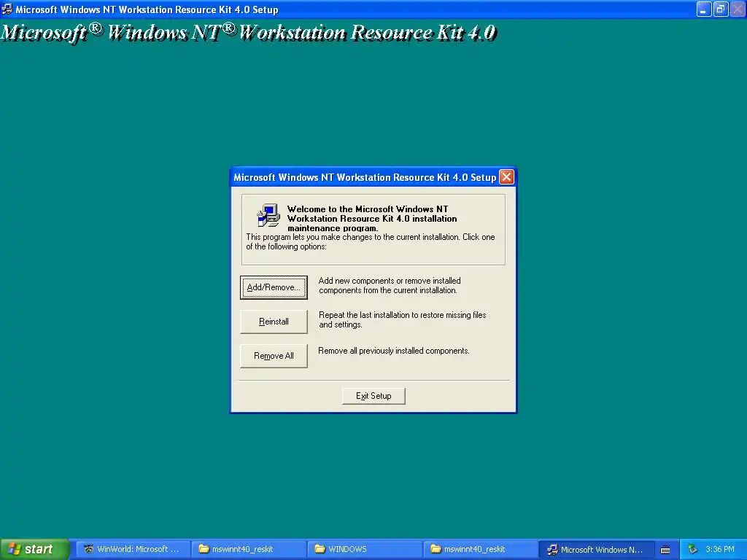The height and width of the screenshot is (560, 747).
Task: Restore down the main Setup window
Action: pos(720,9)
